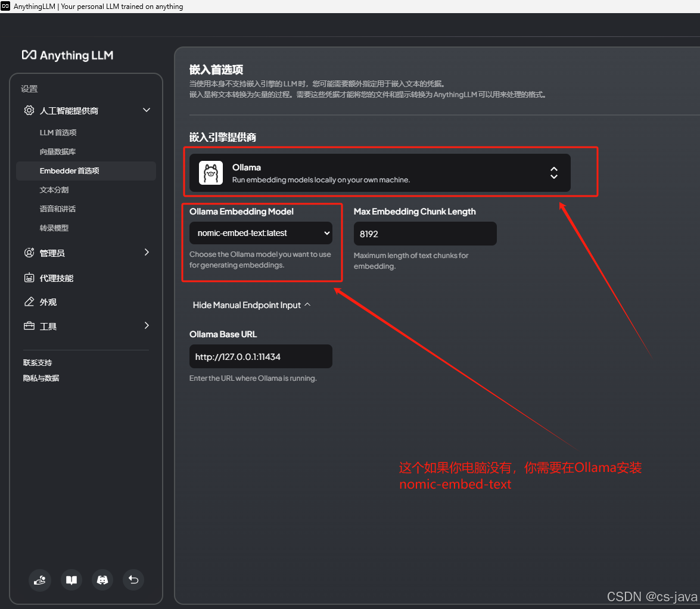Click 'Enter the URL where Ollama is running.'
The image size is (700, 609).
(x=253, y=378)
